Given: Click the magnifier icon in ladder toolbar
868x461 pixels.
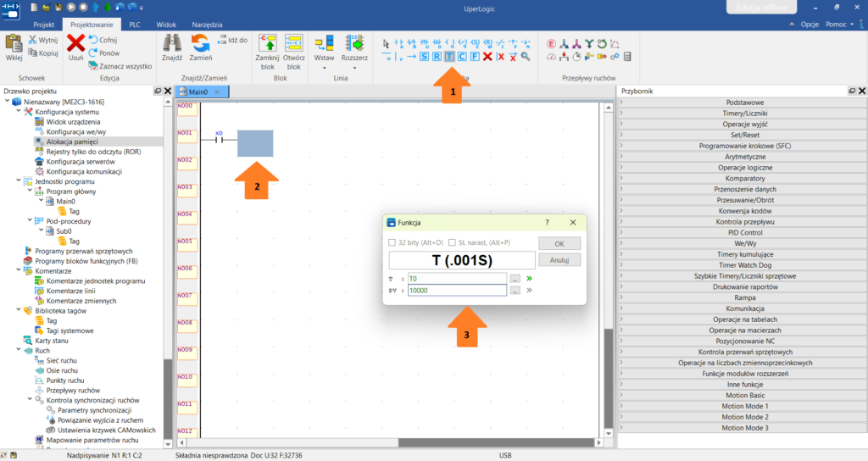Looking at the screenshot, I should (x=526, y=57).
